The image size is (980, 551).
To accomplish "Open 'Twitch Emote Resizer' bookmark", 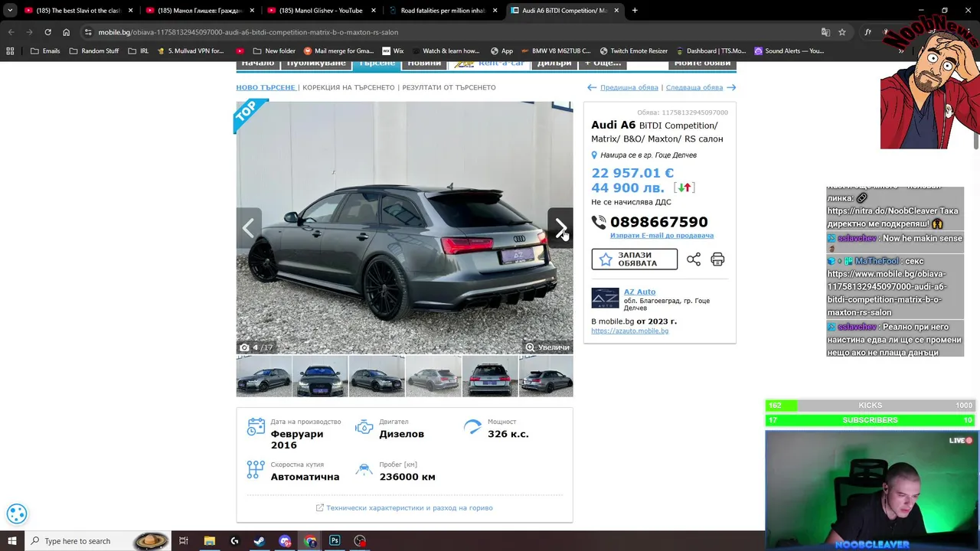I will coord(634,51).
